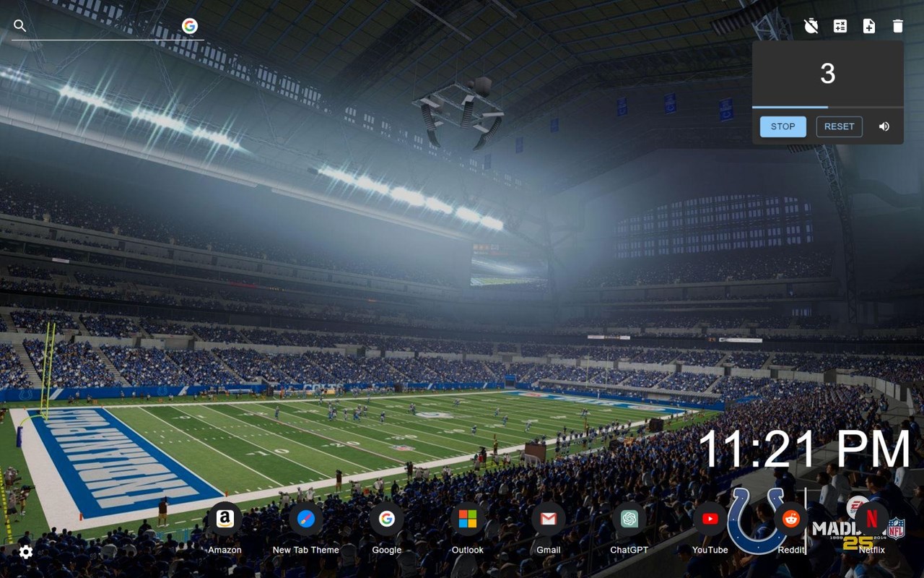The image size is (924, 578).
Task: Mute the timer sound speaker icon
Action: pos(884,126)
